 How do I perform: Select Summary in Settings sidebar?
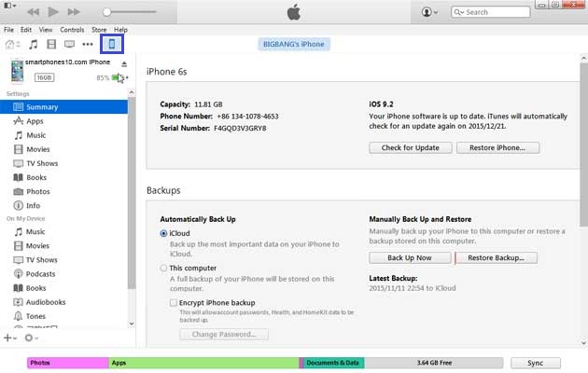coord(63,107)
